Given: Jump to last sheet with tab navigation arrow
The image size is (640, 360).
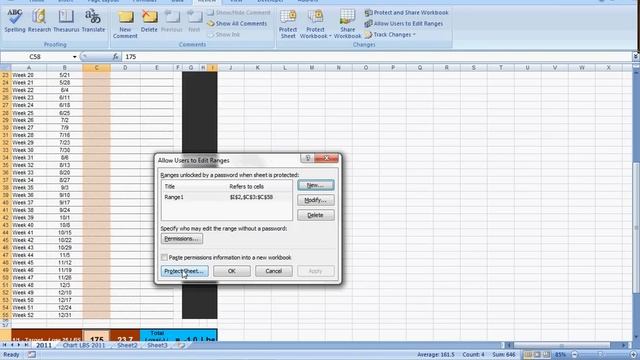Looking at the screenshot, I should click(27, 345).
